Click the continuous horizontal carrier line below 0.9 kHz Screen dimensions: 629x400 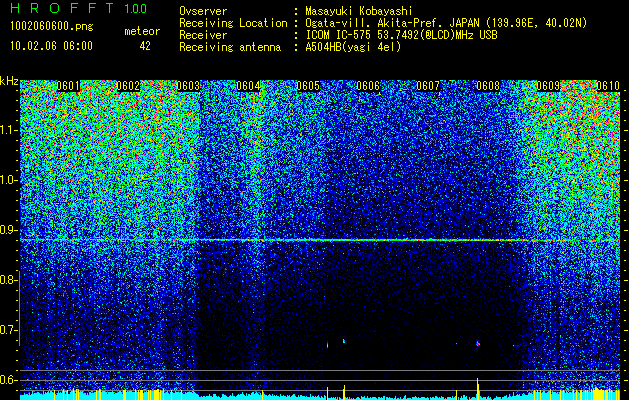[320, 240]
